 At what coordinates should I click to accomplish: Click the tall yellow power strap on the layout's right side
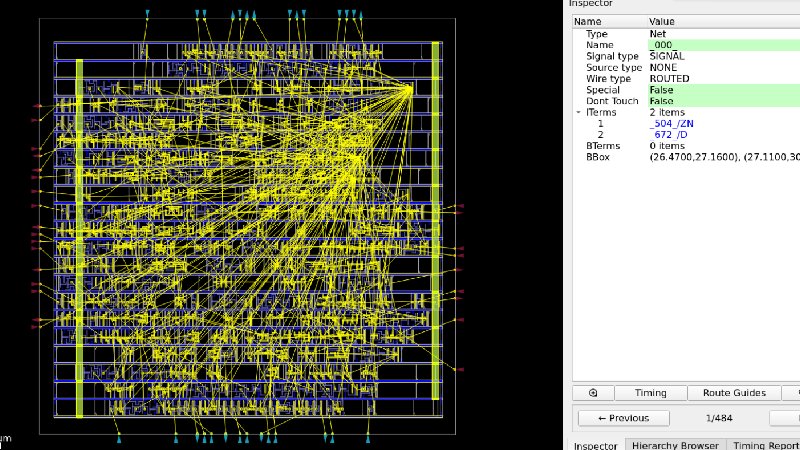tap(435, 220)
